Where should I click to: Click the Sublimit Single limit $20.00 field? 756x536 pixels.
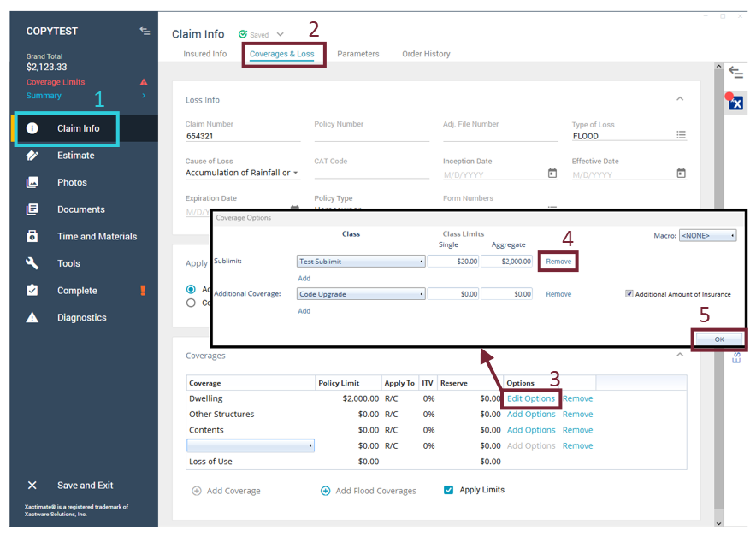[x=453, y=262]
